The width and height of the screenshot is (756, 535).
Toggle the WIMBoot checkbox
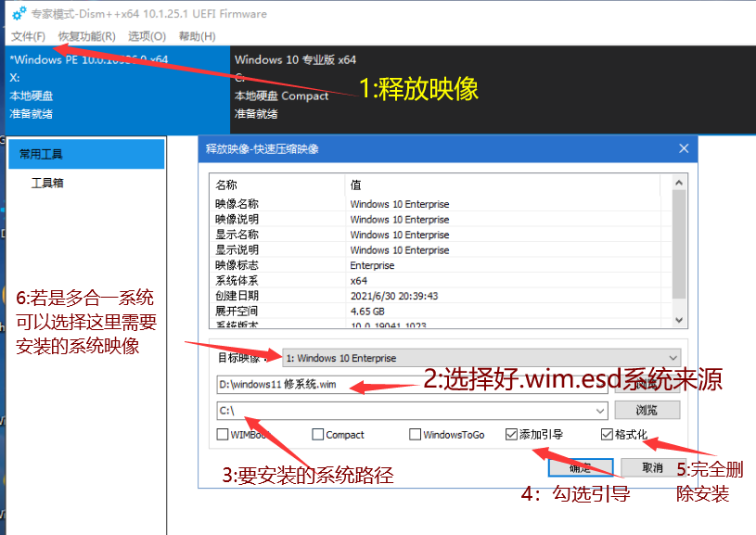tap(223, 434)
